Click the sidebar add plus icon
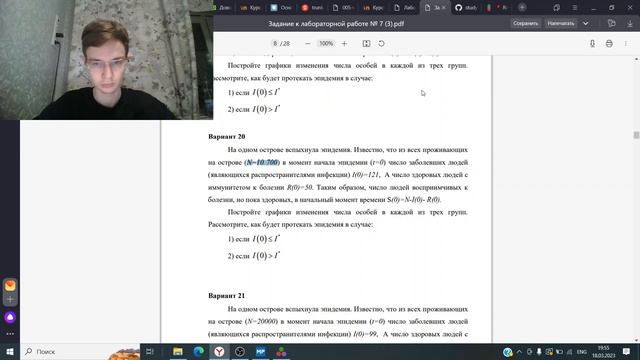This screenshot has height=360, width=640. pos(10,300)
